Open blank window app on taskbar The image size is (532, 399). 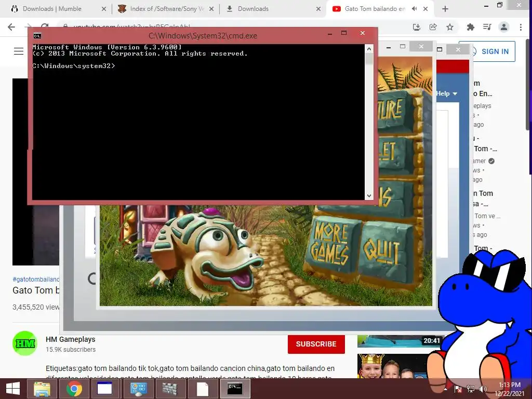pos(105,389)
